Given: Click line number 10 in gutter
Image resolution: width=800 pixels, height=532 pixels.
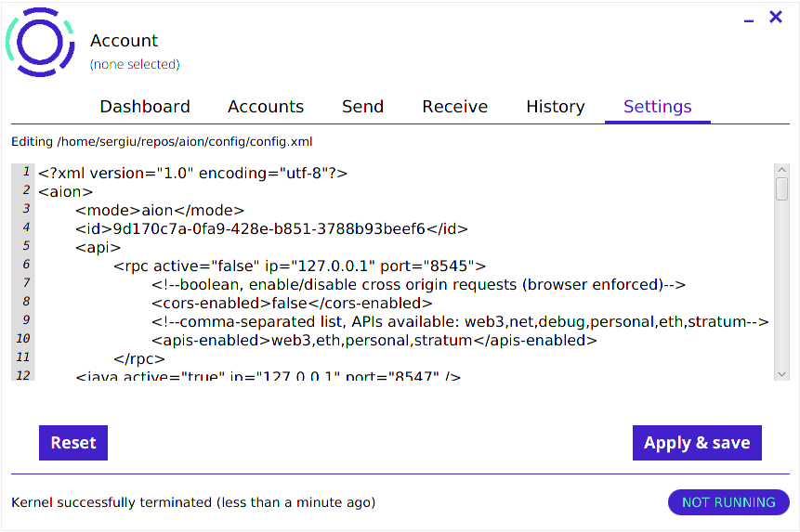Looking at the screenshot, I should (23, 338).
